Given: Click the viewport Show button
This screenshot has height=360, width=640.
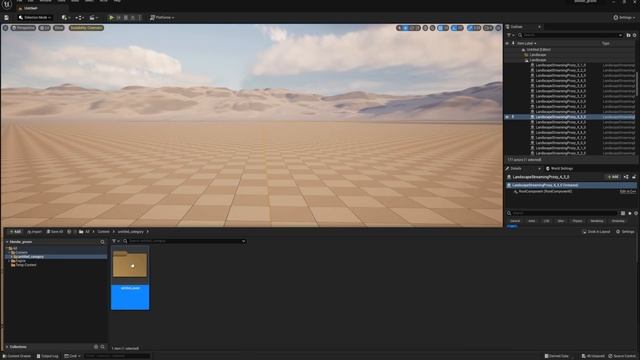Looking at the screenshot, I should (x=59, y=28).
